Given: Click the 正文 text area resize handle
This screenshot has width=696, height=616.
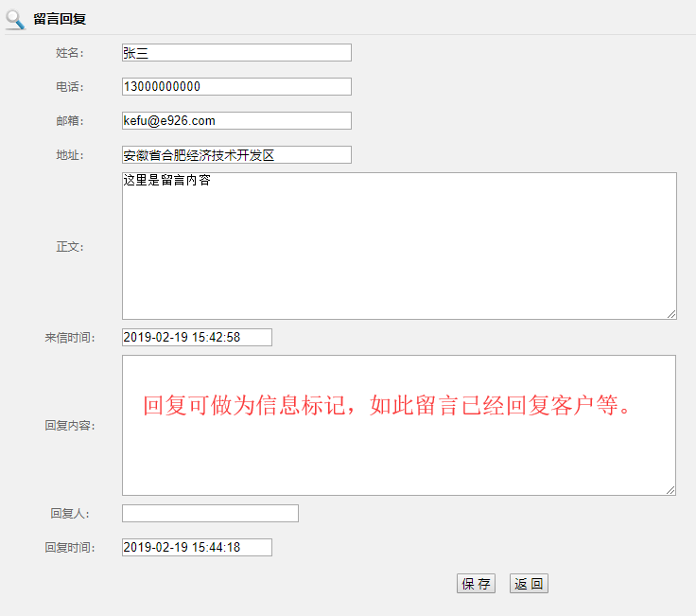Looking at the screenshot, I should [x=671, y=314].
